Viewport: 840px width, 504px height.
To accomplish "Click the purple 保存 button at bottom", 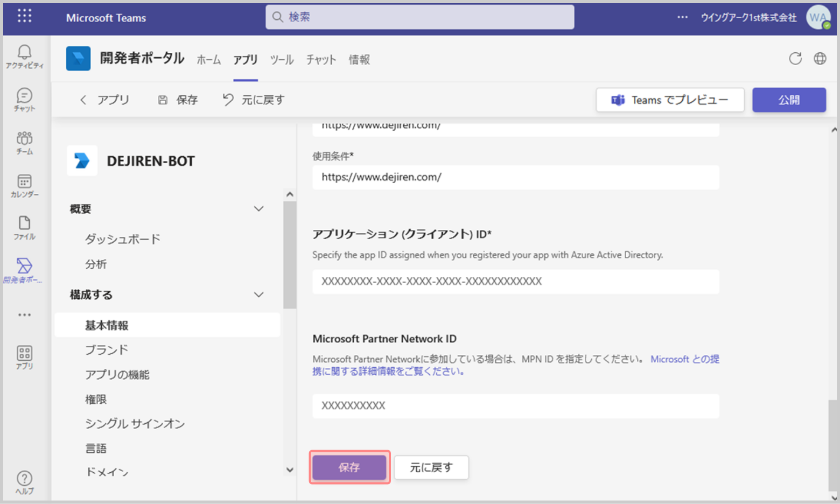I will coord(349,467).
